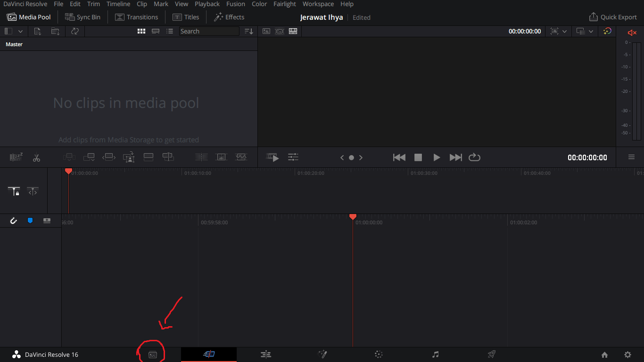Click the media pool Search field
Viewport: 644px width, 362px height.
point(209,31)
